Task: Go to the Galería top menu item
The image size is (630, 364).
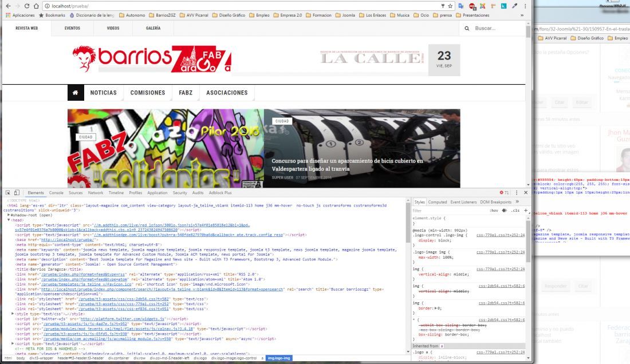Action: click(x=153, y=28)
